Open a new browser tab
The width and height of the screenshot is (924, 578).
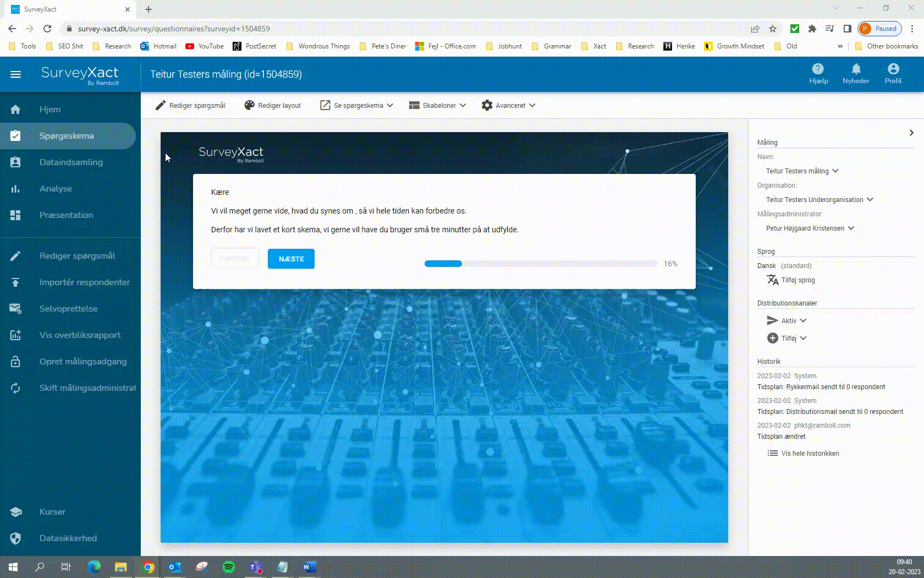148,9
